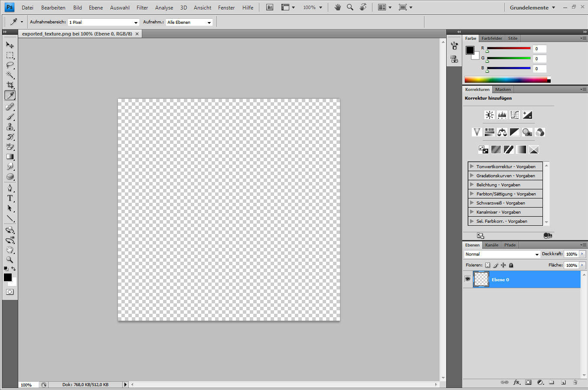Expand Tonwertkorrektur - Vorgaben

tap(472, 166)
